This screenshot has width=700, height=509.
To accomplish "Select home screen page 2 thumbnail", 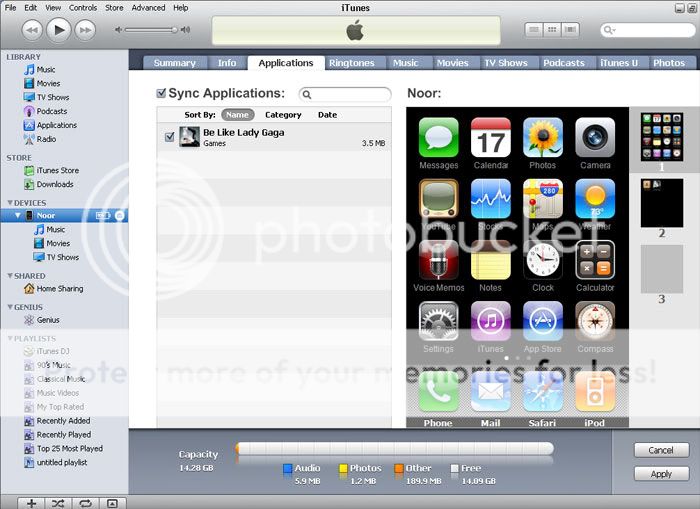I will point(662,203).
